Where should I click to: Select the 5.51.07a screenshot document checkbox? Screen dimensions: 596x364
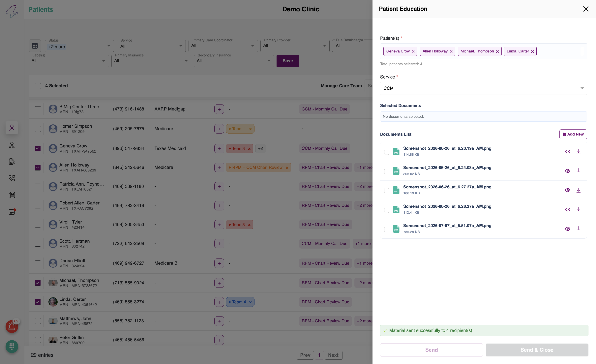coord(387,229)
